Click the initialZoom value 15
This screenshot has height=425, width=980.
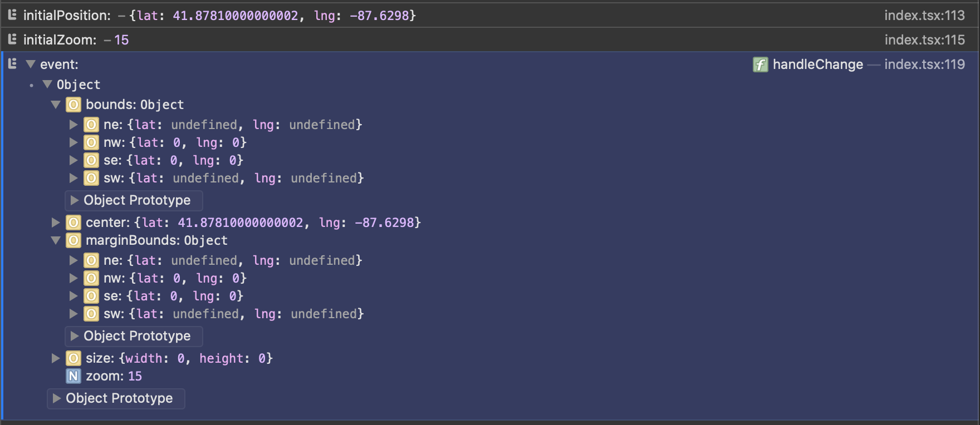[121, 40]
